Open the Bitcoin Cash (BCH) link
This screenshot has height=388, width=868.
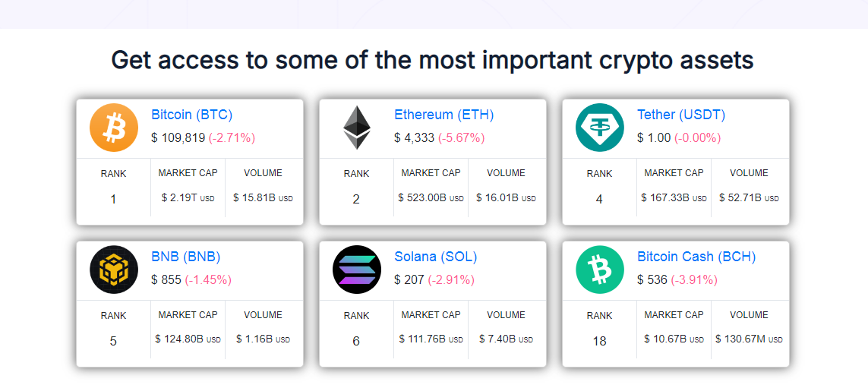tap(696, 257)
